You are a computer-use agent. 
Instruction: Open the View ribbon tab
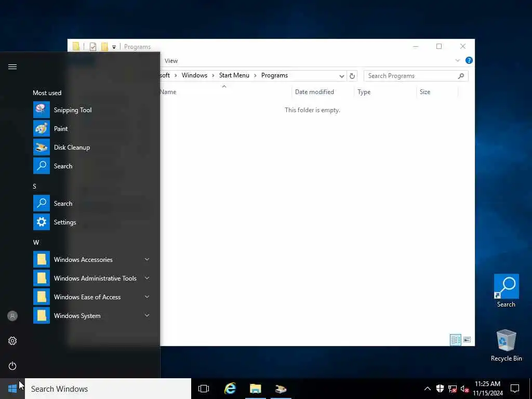[x=171, y=61]
